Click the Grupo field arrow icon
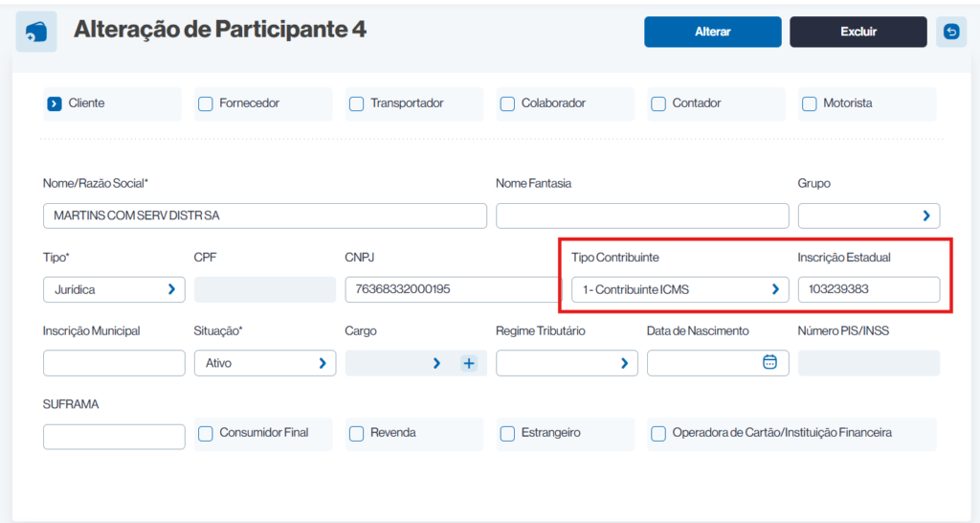This screenshot has height=523, width=980. [x=925, y=216]
